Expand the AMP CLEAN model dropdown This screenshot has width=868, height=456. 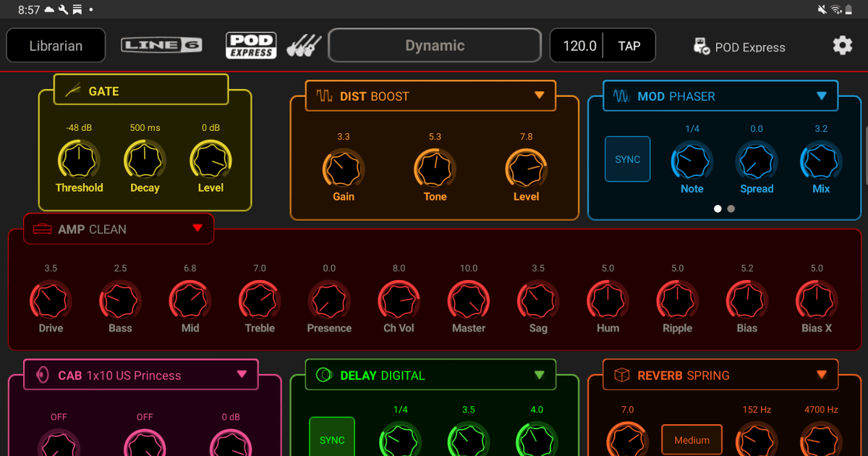(x=197, y=229)
